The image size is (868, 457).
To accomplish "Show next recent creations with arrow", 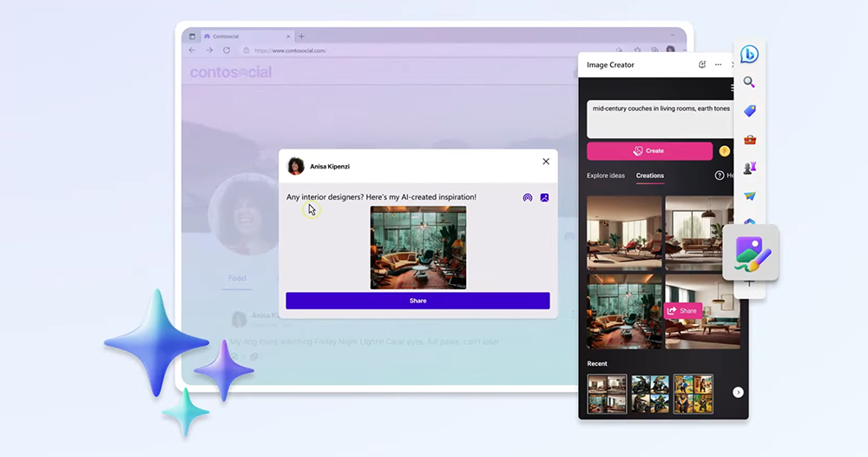I will [x=738, y=392].
